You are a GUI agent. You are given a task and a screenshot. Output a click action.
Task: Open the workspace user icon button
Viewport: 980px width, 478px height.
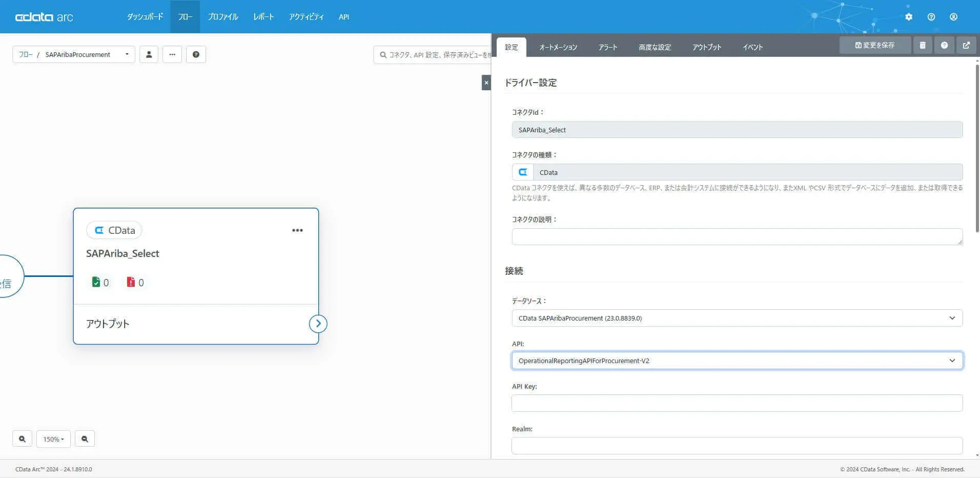coord(149,54)
